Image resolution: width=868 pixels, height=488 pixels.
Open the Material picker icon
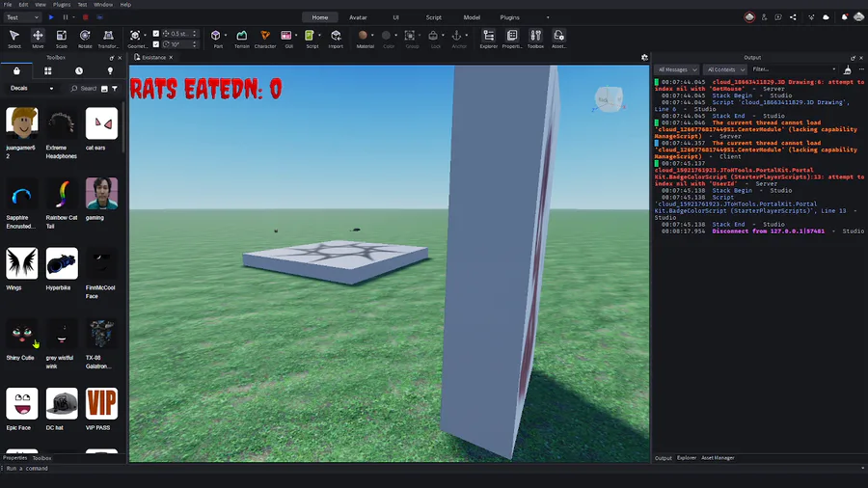363,36
